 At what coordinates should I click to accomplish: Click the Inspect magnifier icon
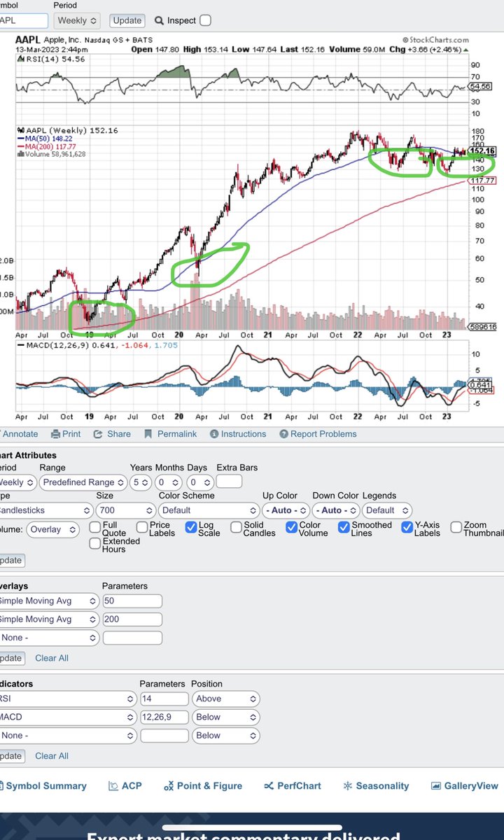[x=160, y=20]
